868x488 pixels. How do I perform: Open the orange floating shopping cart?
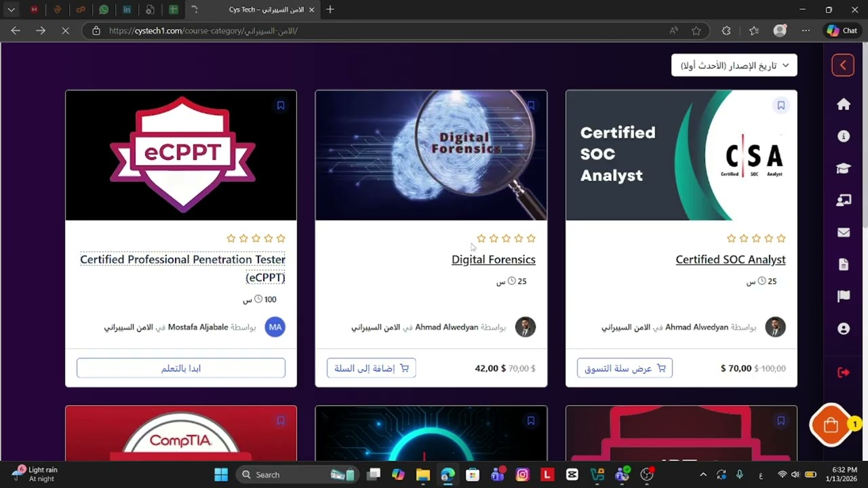(x=831, y=425)
